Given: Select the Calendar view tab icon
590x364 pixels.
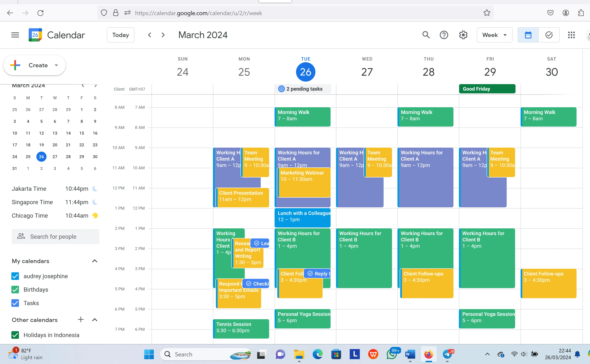Looking at the screenshot, I should pyautogui.click(x=528, y=35).
